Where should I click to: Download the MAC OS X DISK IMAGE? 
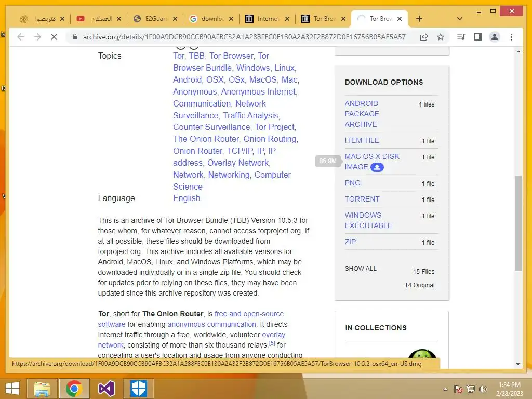372,162
